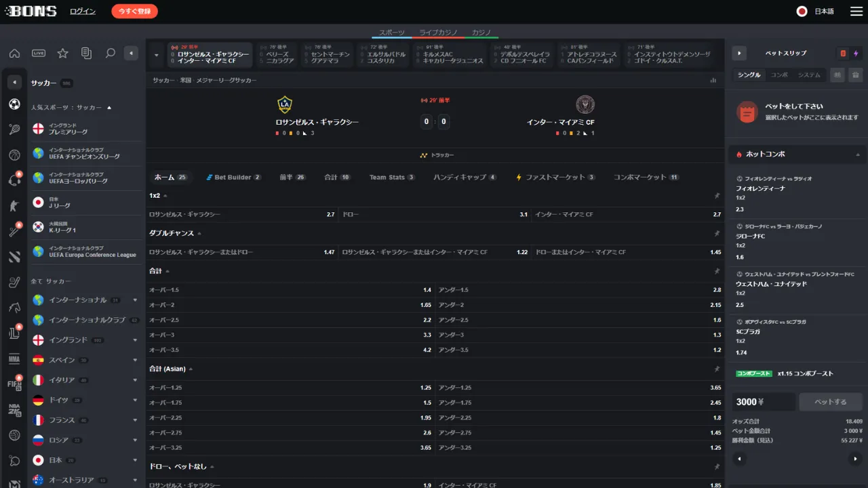
Task: Open the home icon in sidebar toolbar
Action: (14, 53)
